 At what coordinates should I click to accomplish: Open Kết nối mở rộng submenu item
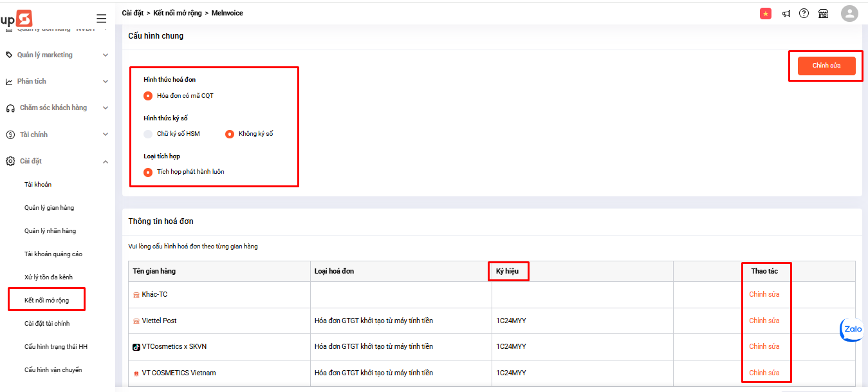(x=46, y=301)
